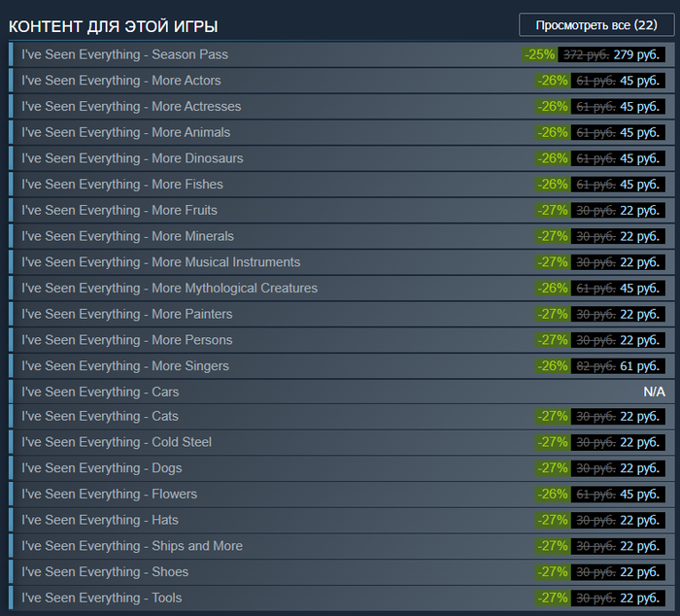Open the Season Pass DLC row

click(341, 54)
